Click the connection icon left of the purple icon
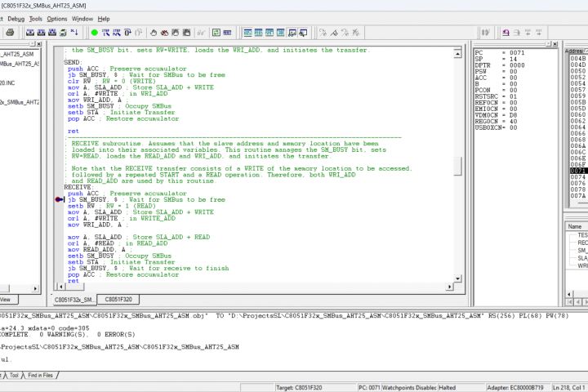 click(x=486, y=33)
